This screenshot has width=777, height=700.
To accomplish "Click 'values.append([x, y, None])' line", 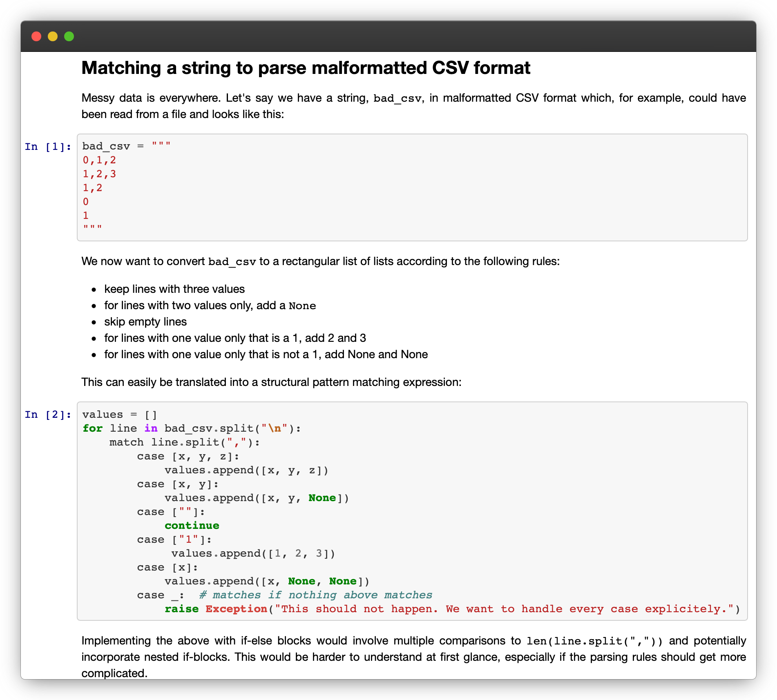I will click(257, 498).
